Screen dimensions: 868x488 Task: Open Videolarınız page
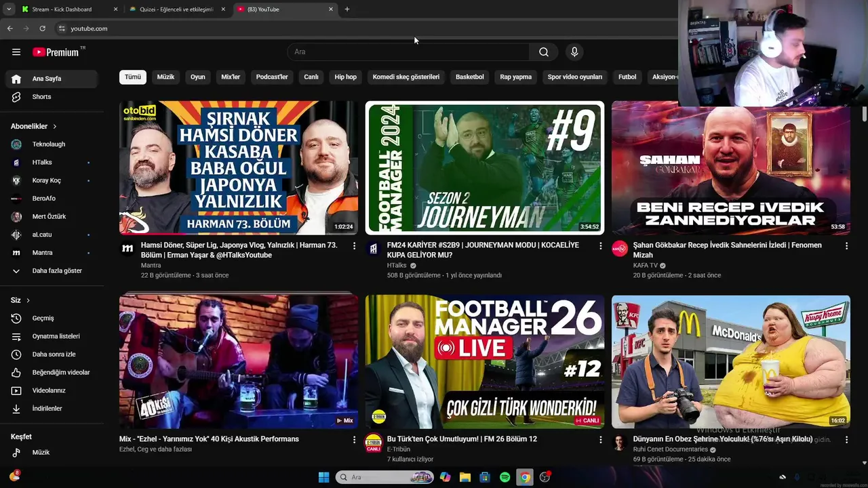coord(52,390)
